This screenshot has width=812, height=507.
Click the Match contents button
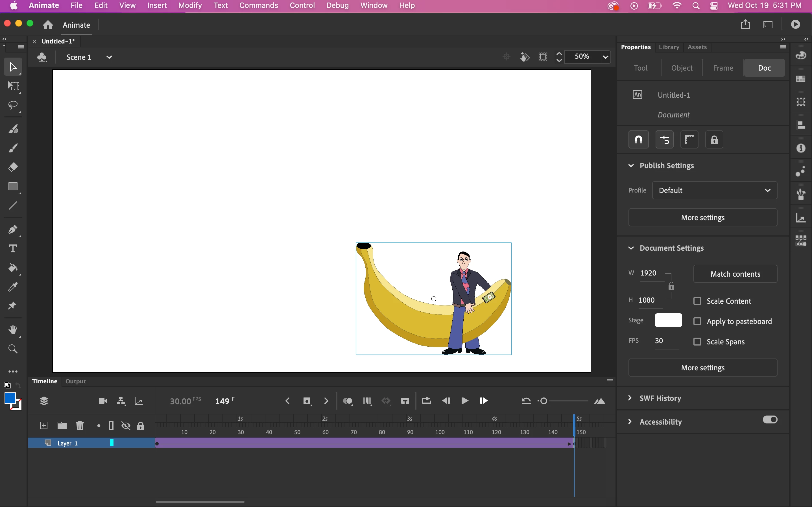735,274
